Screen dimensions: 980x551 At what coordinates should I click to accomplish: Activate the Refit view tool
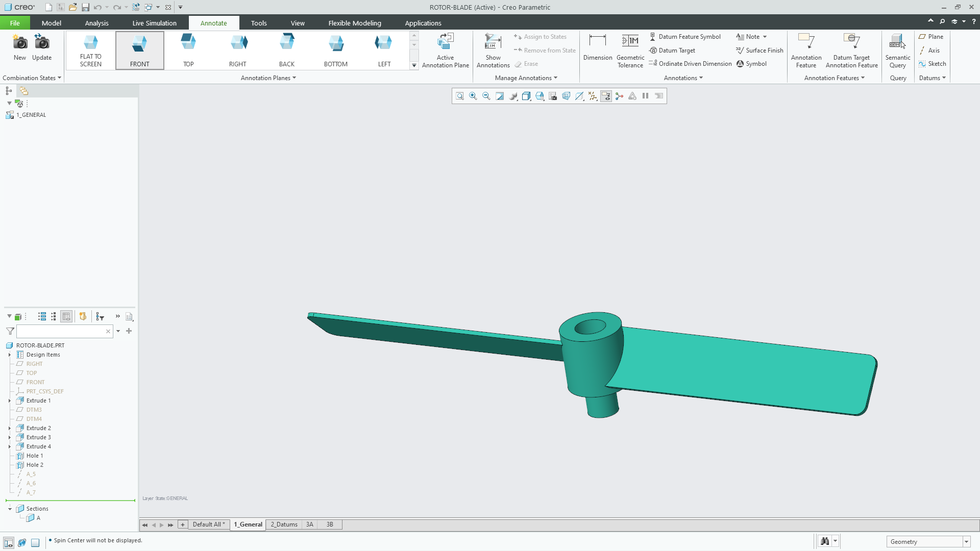pyautogui.click(x=460, y=96)
